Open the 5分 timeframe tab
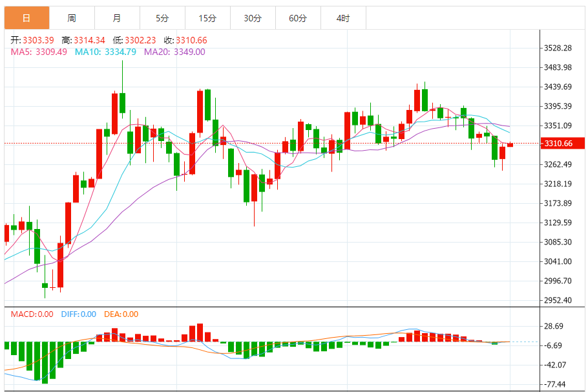 pos(162,18)
